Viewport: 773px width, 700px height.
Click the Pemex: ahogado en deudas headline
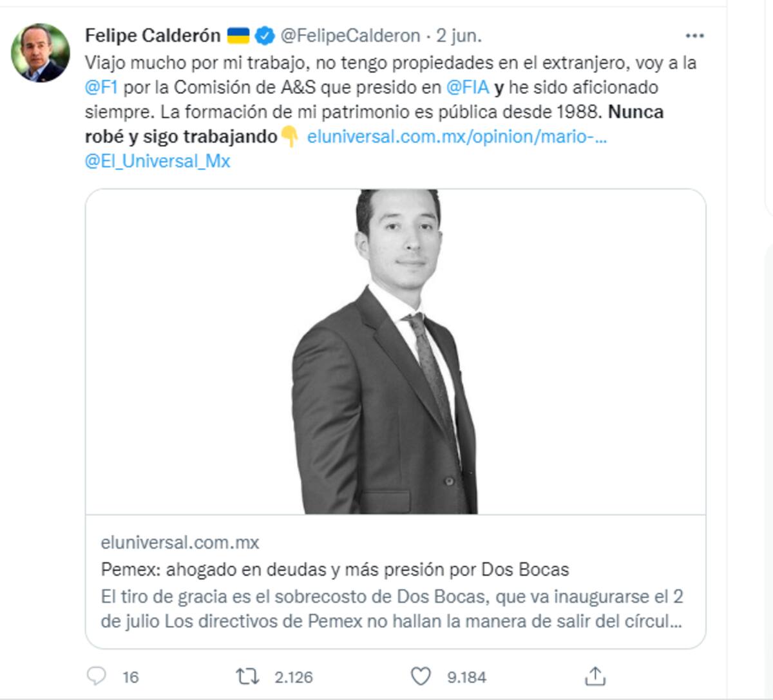(x=335, y=569)
